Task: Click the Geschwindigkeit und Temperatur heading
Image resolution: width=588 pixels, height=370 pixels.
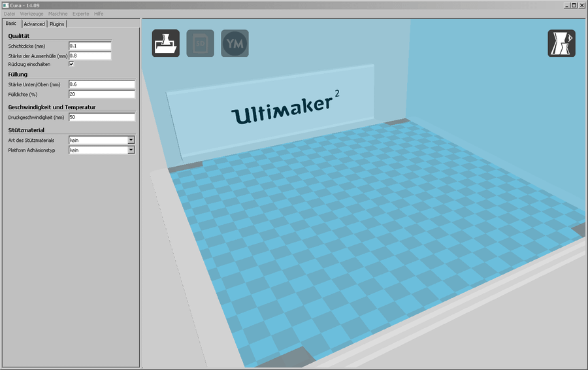Action: coord(52,107)
